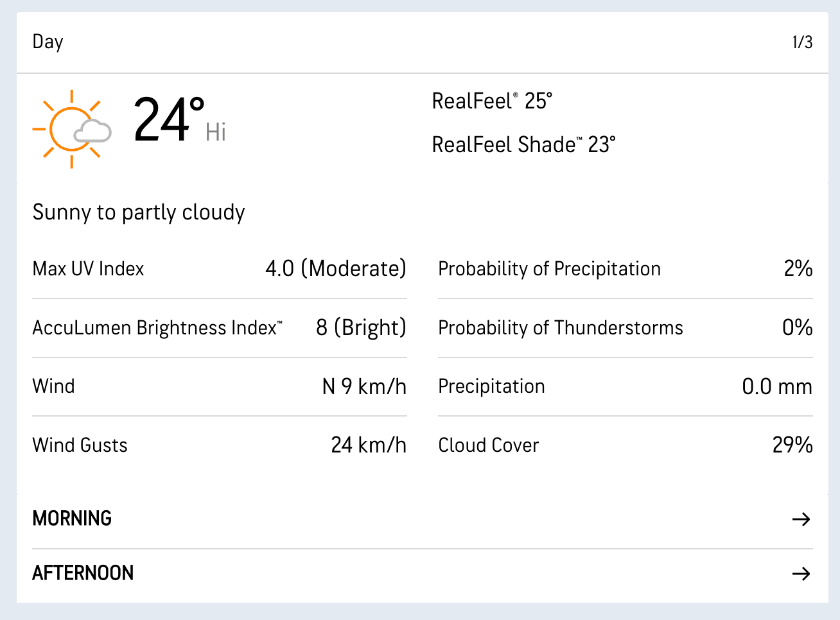Click the Max UV Index row
This screenshot has width=840, height=620.
[219, 269]
